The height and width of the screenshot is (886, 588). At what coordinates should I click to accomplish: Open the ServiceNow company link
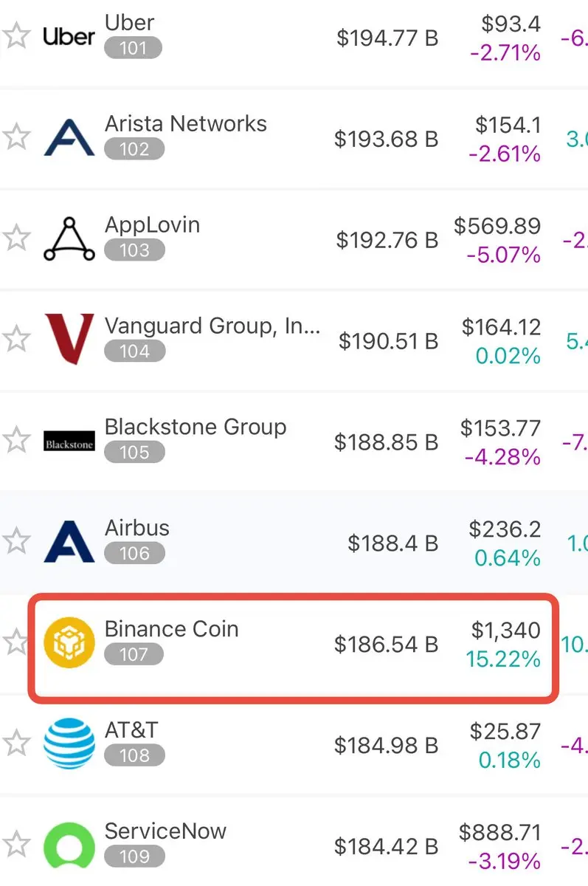pyautogui.click(x=165, y=831)
